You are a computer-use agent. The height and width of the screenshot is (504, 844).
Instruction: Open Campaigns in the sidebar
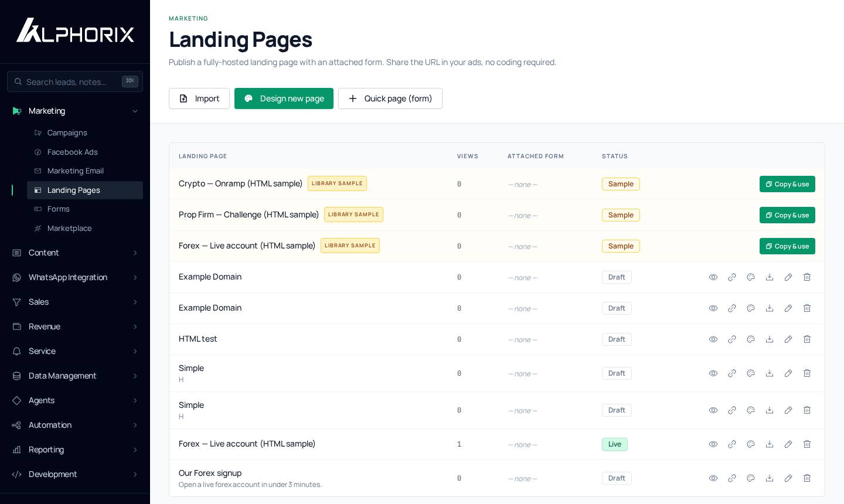[85, 133]
